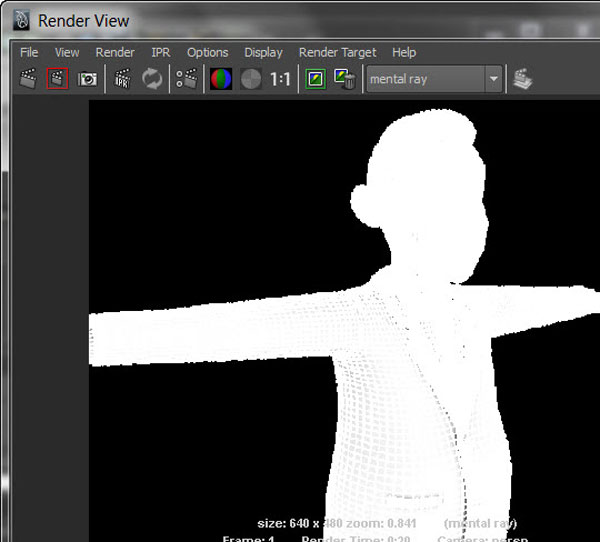Click the icon right of the renderer dropdown
The width and height of the screenshot is (600, 542).
(523, 79)
